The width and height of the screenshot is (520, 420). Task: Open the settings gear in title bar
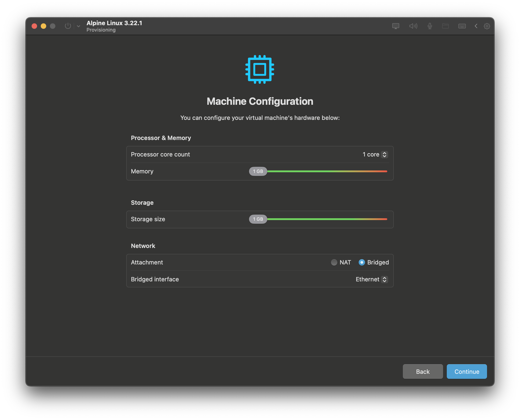487,26
